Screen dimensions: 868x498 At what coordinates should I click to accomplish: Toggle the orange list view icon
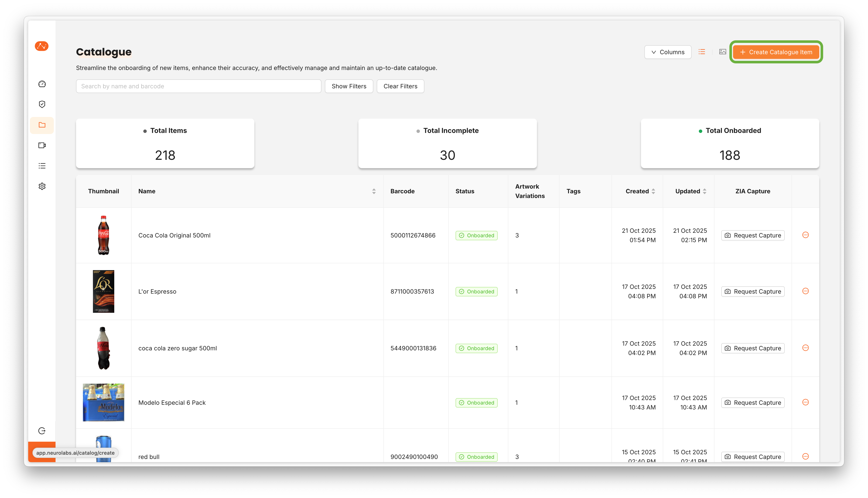tap(702, 52)
